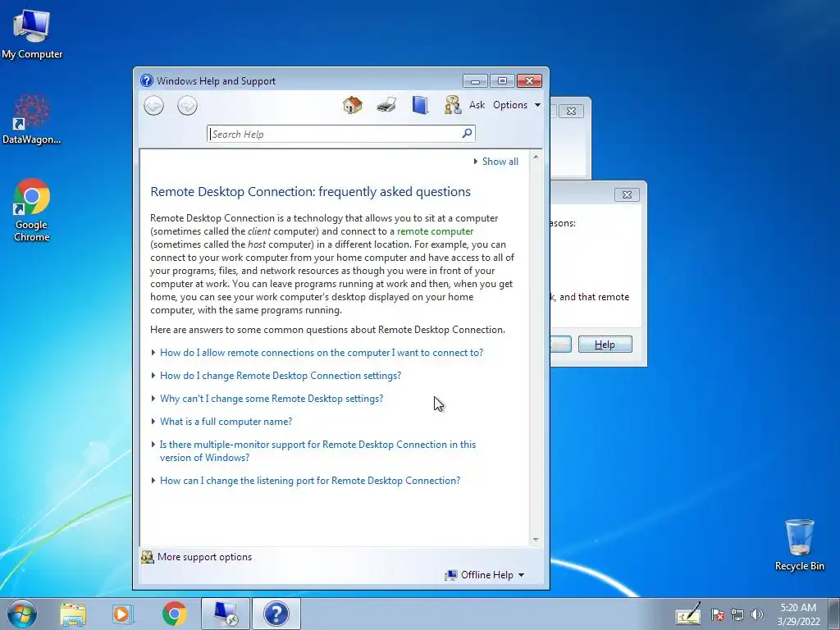Follow the green 'remote computer' glossary link
The image size is (840, 630).
[x=435, y=231]
